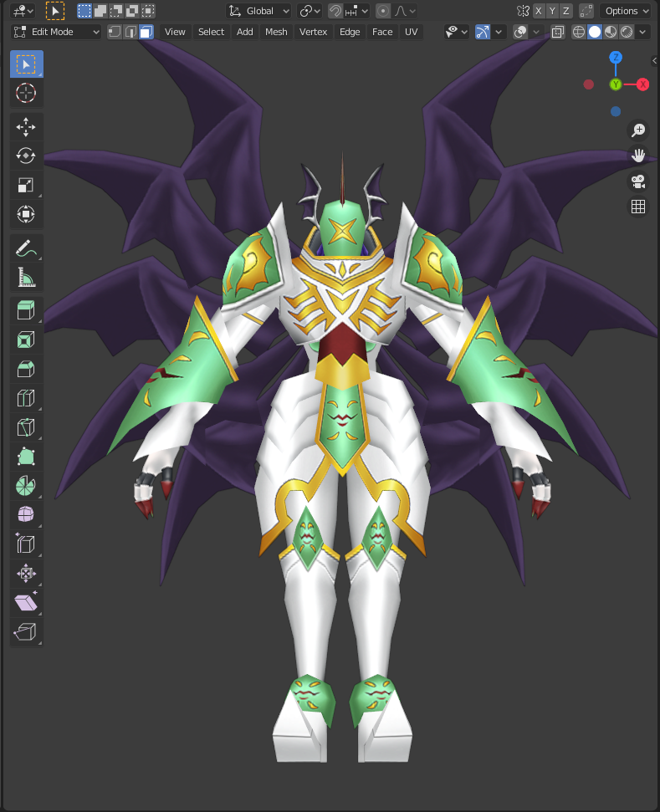Switch to solid viewport shading

(x=595, y=32)
